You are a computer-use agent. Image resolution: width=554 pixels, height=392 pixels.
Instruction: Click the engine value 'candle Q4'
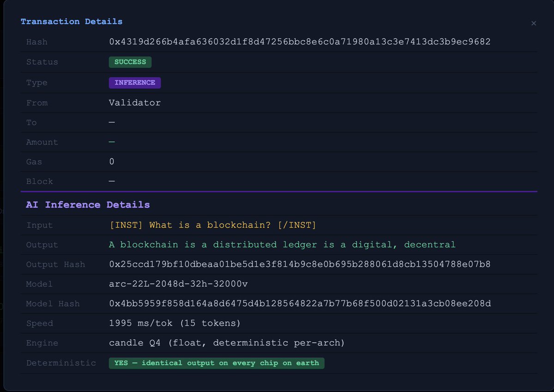pos(135,343)
